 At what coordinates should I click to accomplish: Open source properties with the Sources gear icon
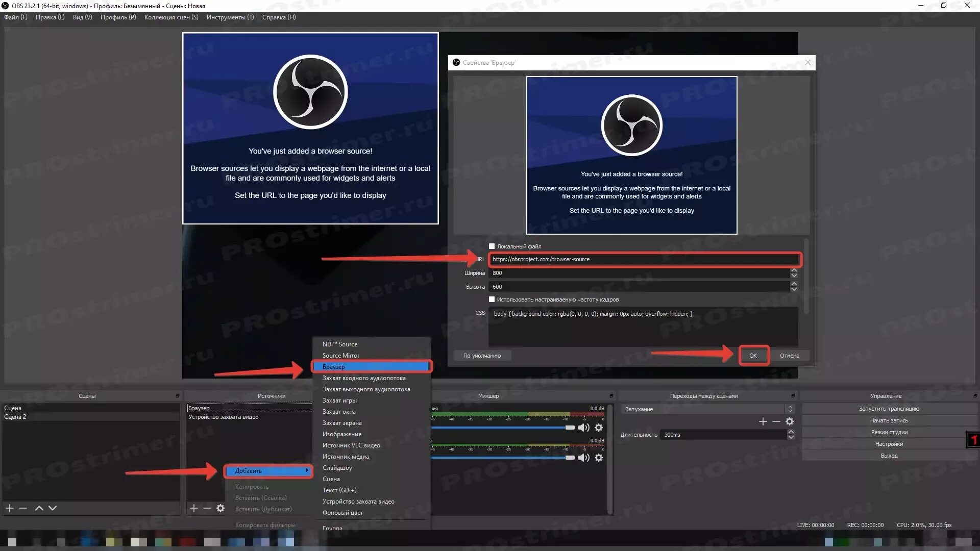(220, 508)
